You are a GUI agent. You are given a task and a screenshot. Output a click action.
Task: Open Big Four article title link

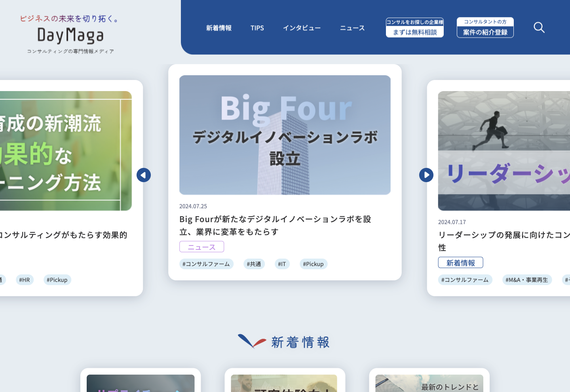tap(275, 225)
